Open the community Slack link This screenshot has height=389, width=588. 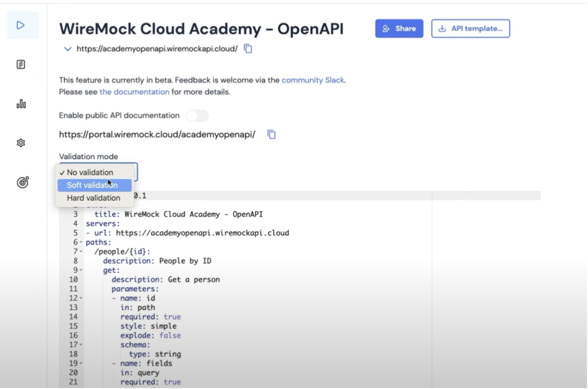(313, 80)
